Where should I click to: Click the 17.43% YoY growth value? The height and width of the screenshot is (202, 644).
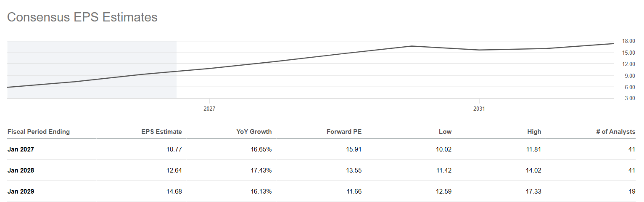click(261, 170)
